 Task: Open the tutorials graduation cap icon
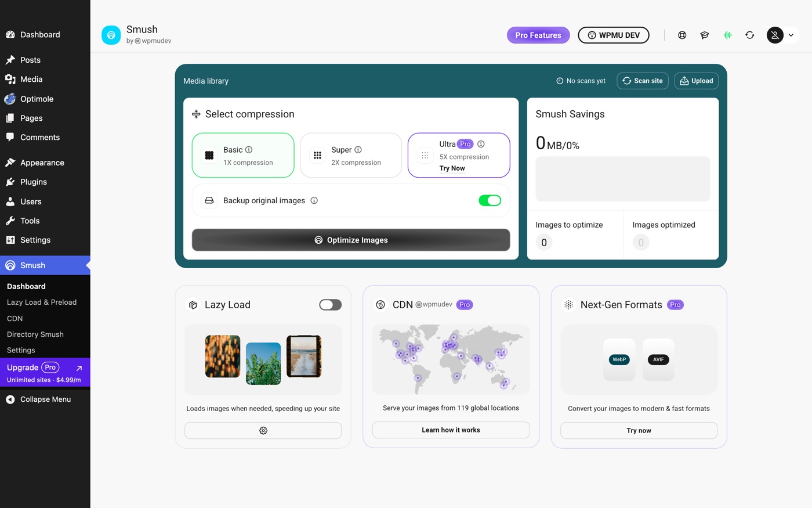705,35
